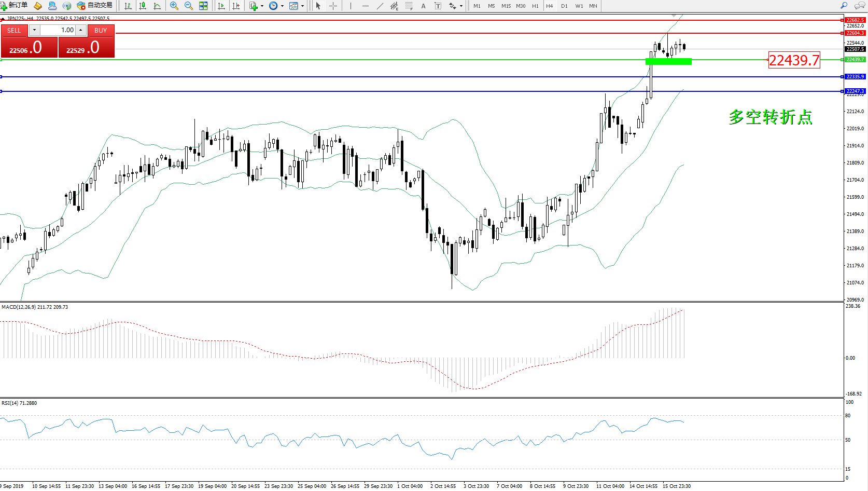Screen dimensions: 868x491
Task: Open the chart templates dropdown arrow
Action: [x=303, y=6]
